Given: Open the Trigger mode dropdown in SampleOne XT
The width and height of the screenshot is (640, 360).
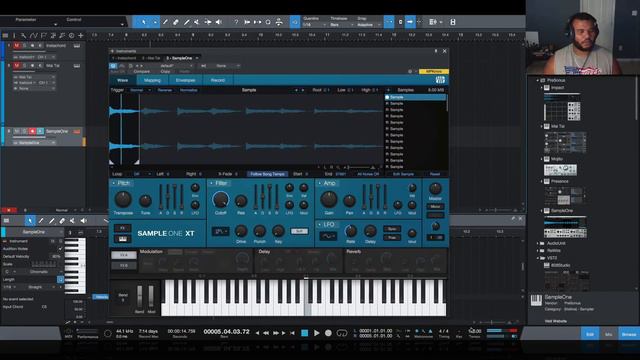Looking at the screenshot, I should point(140,90).
